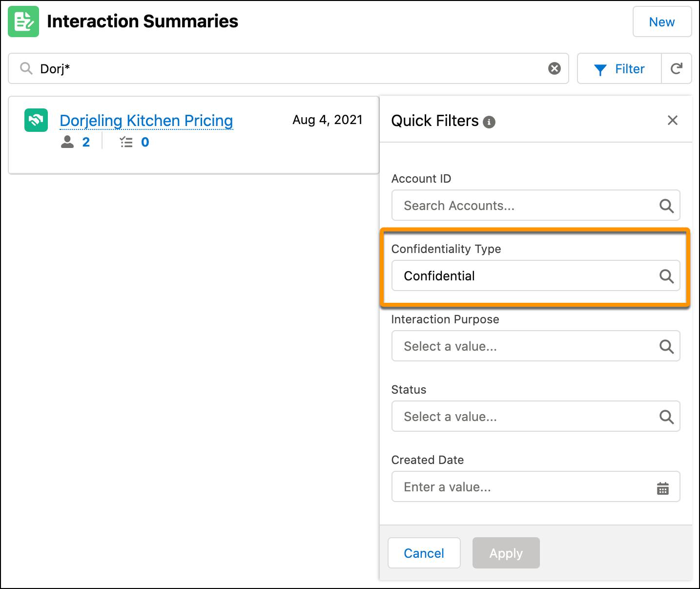Close the Quick Filters panel

click(673, 120)
